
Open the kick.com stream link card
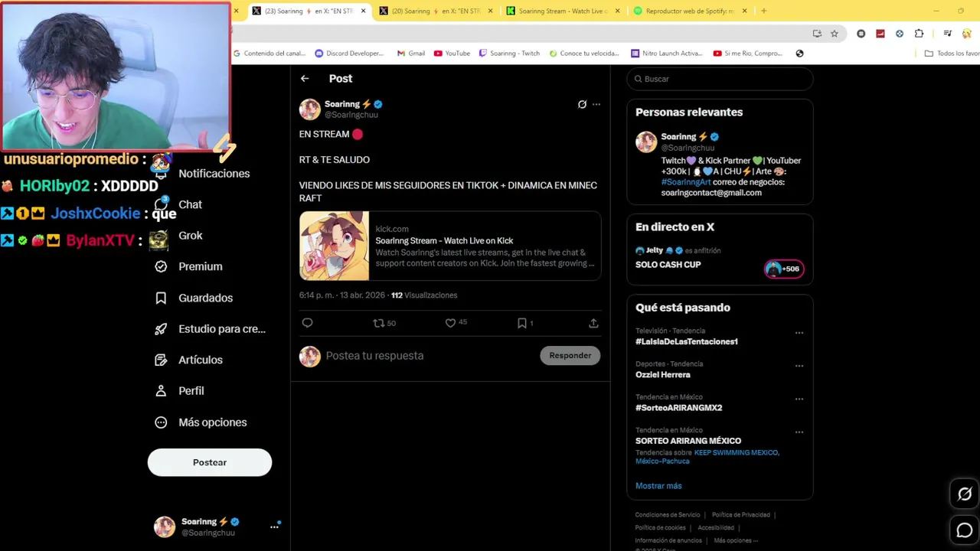(x=450, y=246)
